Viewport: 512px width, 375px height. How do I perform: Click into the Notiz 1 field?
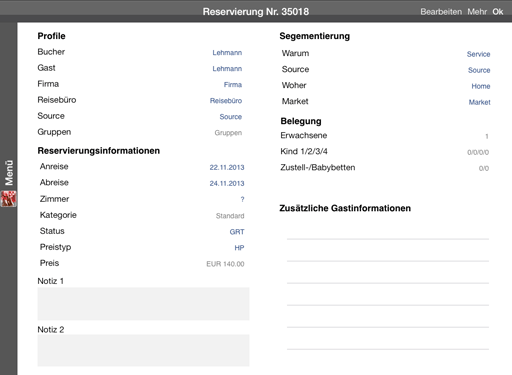(143, 304)
